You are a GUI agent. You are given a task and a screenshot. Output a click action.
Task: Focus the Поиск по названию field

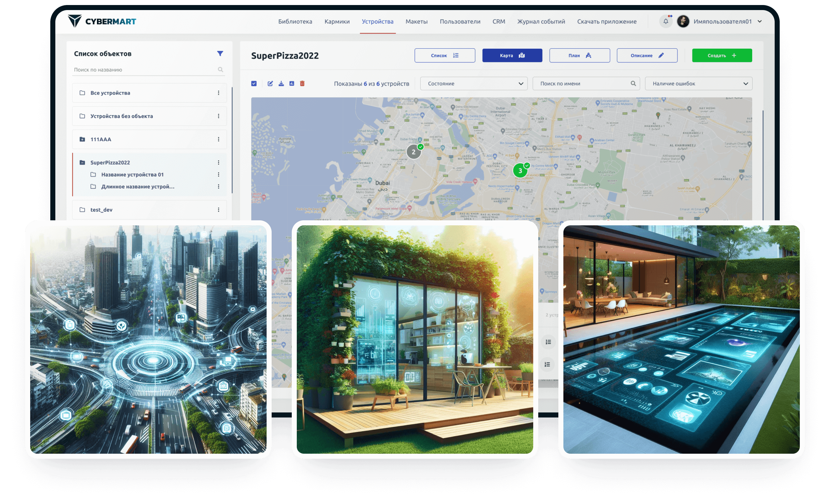pos(148,70)
